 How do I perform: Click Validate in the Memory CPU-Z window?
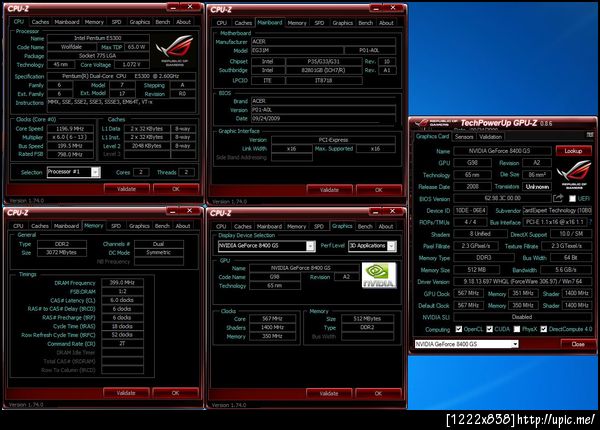click(126, 393)
